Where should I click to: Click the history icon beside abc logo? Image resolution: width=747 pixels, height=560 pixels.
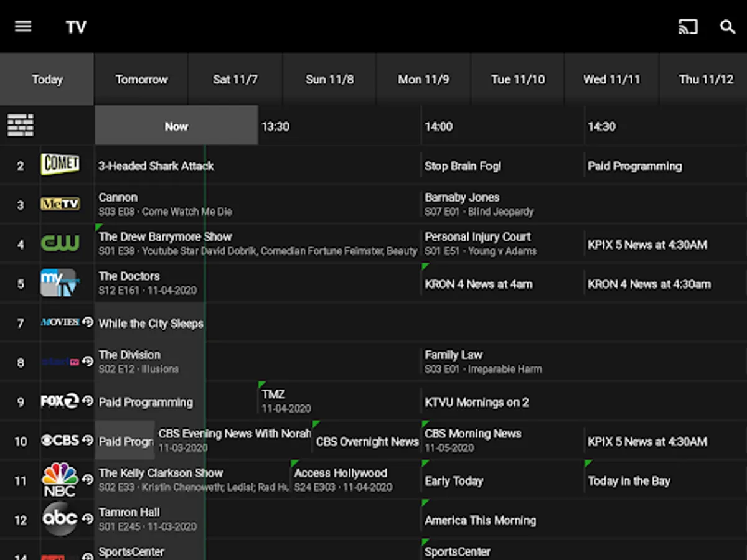(x=87, y=518)
